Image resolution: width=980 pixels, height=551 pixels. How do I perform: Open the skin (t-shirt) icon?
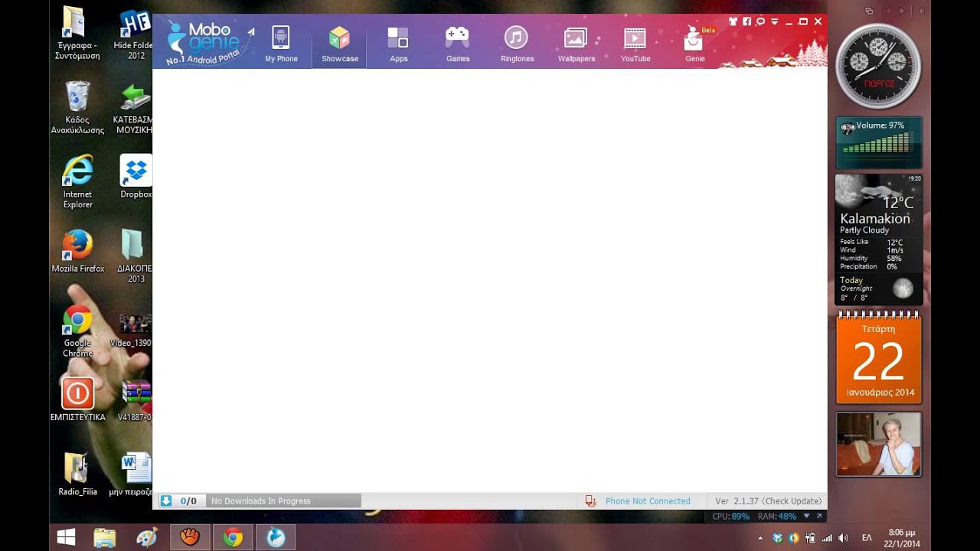(733, 21)
